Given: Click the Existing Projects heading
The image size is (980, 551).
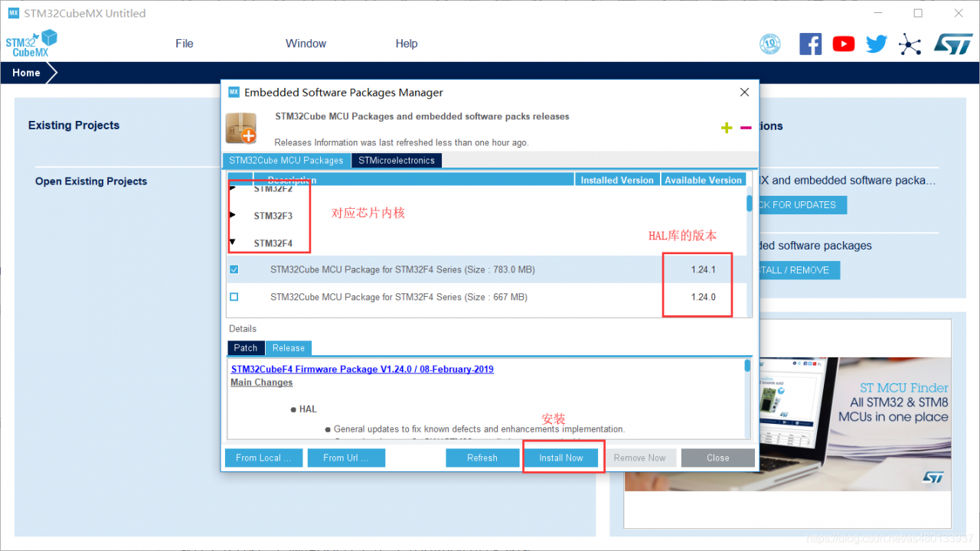Looking at the screenshot, I should [x=74, y=126].
